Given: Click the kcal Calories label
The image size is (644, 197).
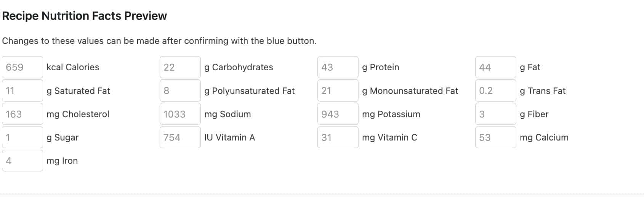Looking at the screenshot, I should click(x=73, y=67).
